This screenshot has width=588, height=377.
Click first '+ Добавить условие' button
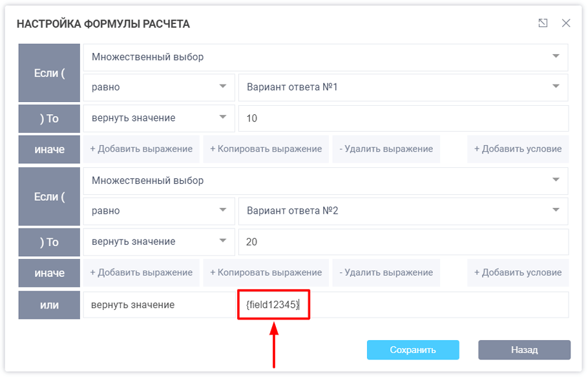(x=518, y=149)
